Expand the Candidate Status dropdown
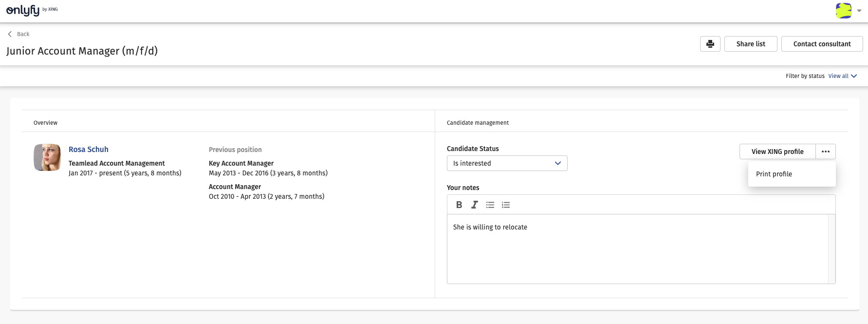868x324 pixels. [507, 163]
